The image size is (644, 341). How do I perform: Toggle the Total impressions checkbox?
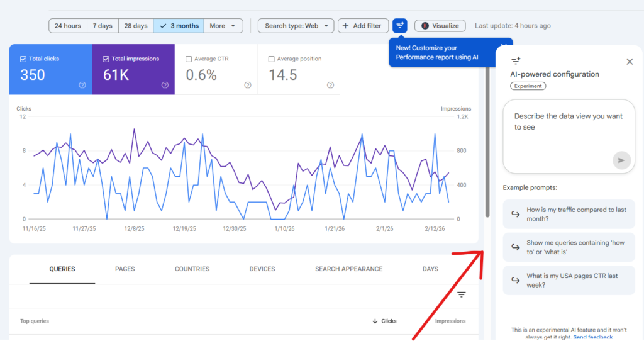click(106, 59)
